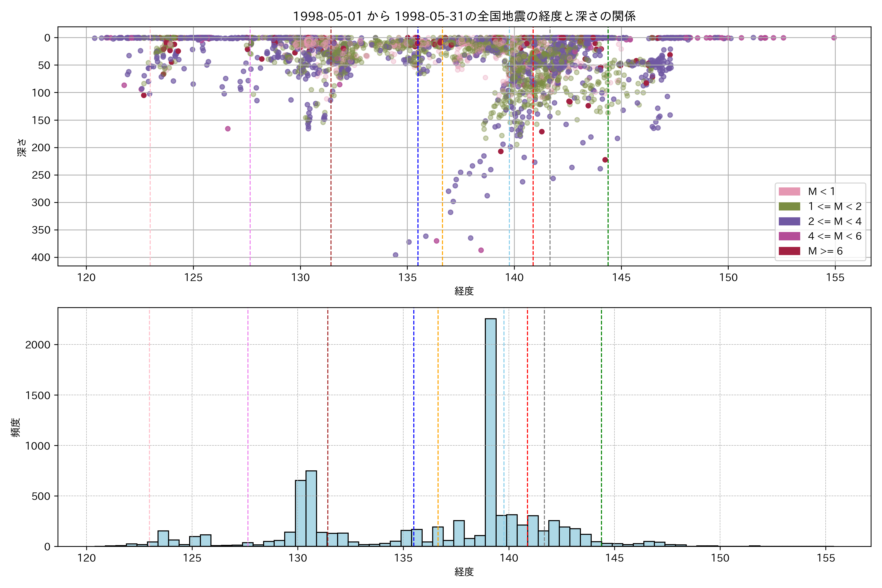Click the 2000 tick label on histogram axis
Screen dimensions: 882x588
[x=37, y=345]
